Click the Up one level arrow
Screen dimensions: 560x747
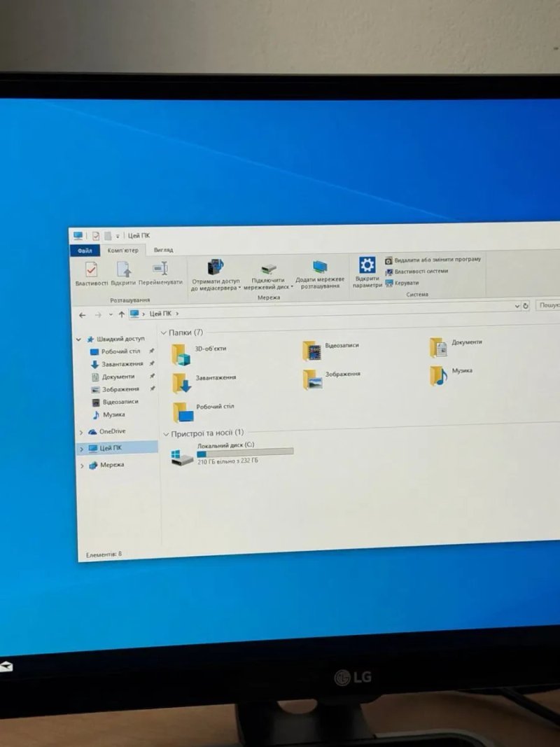(121, 314)
